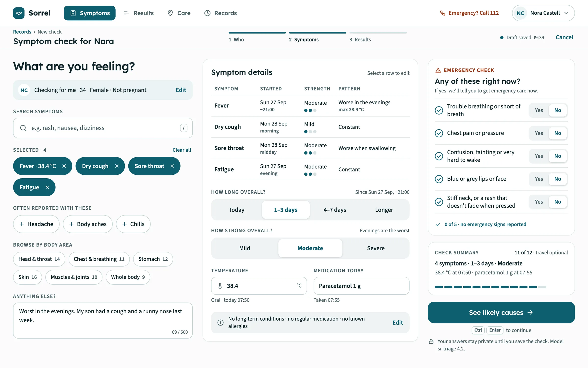Viewport: 588px width, 368px height.
Task: Select the Sore throat table row
Action: pyautogui.click(x=310, y=148)
